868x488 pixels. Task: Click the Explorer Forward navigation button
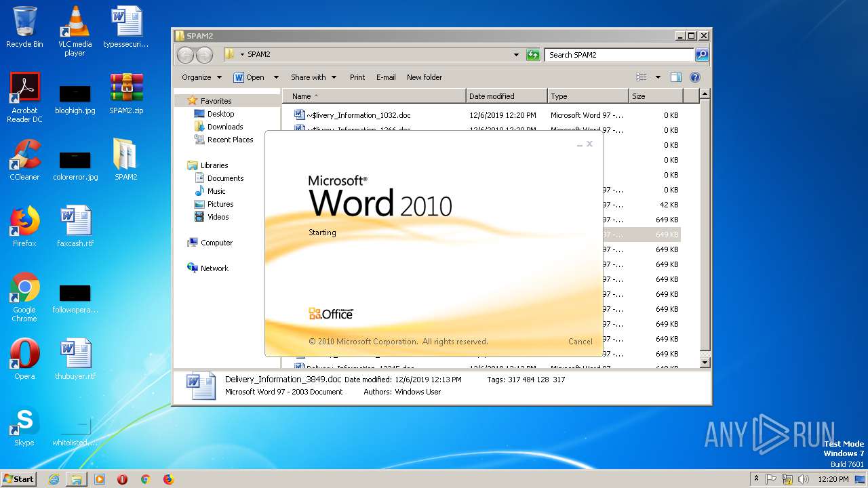coord(204,55)
